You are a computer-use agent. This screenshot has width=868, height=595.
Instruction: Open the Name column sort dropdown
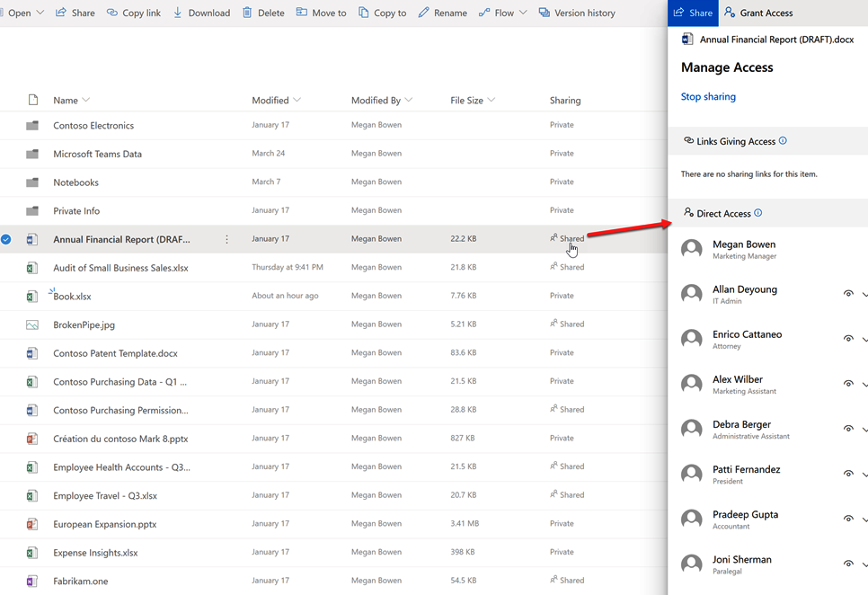click(85, 100)
